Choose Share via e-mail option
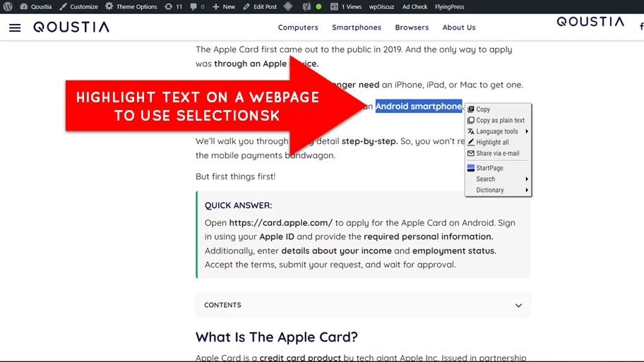 (499, 154)
